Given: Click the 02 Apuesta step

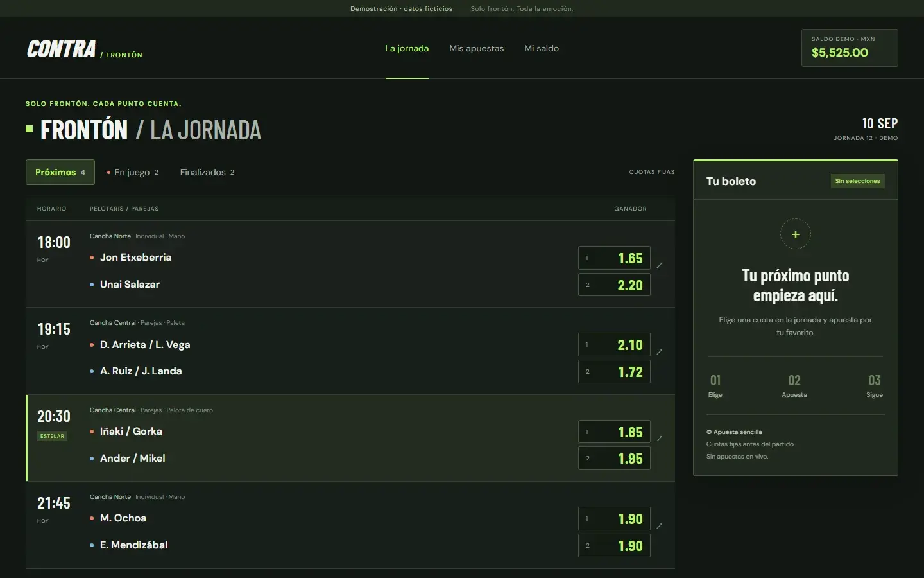Looking at the screenshot, I should pyautogui.click(x=794, y=386).
